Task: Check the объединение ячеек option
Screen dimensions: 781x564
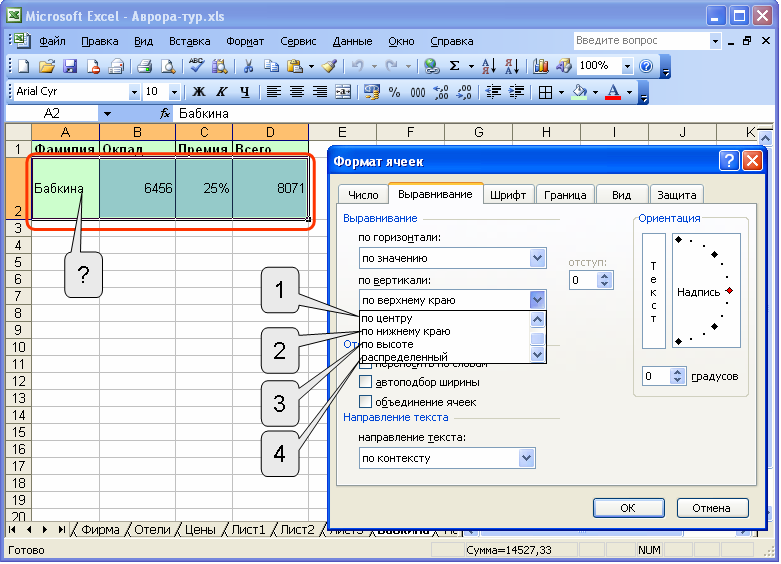Action: tap(365, 401)
